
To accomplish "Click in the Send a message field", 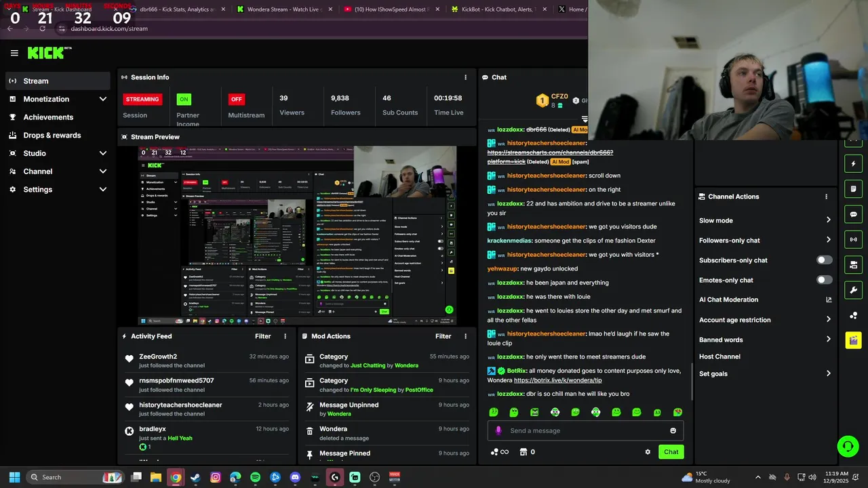I will (587, 430).
